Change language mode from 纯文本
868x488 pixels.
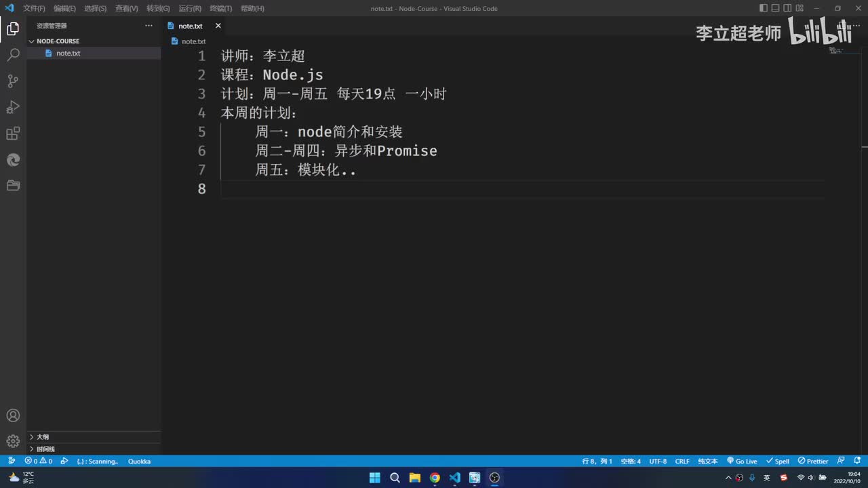point(707,461)
